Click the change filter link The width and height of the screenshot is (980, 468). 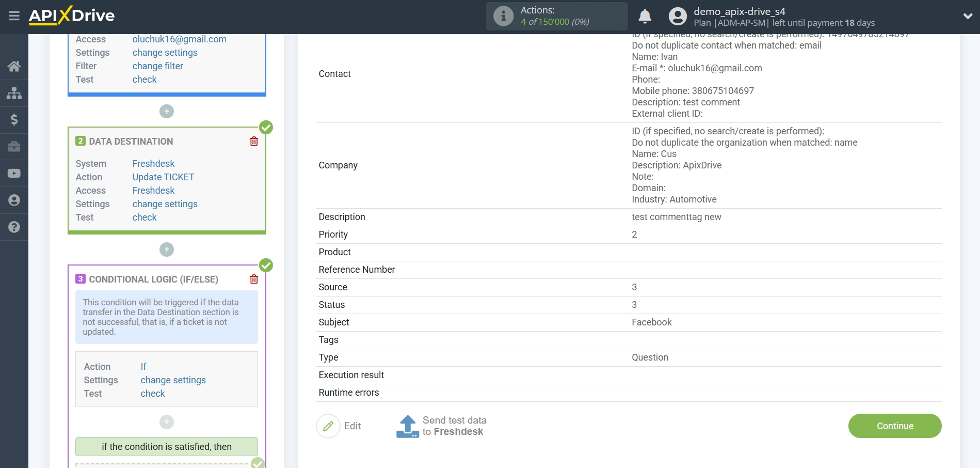tap(157, 66)
